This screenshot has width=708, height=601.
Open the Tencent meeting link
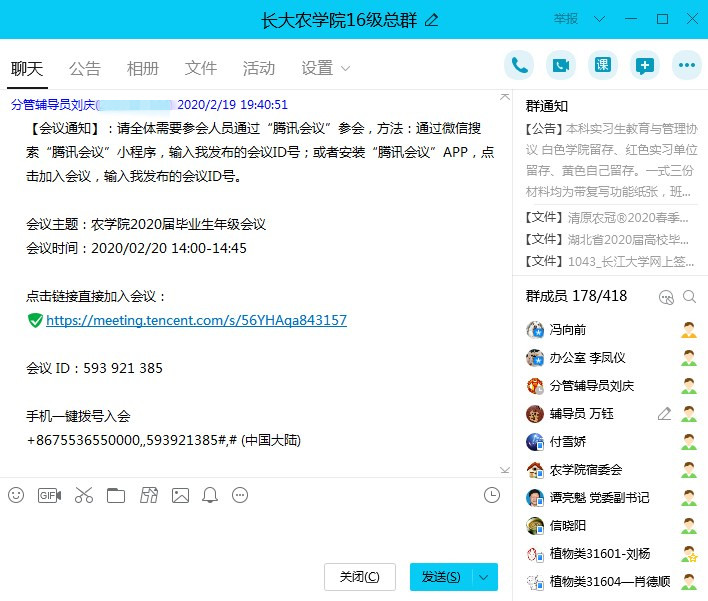click(x=196, y=320)
